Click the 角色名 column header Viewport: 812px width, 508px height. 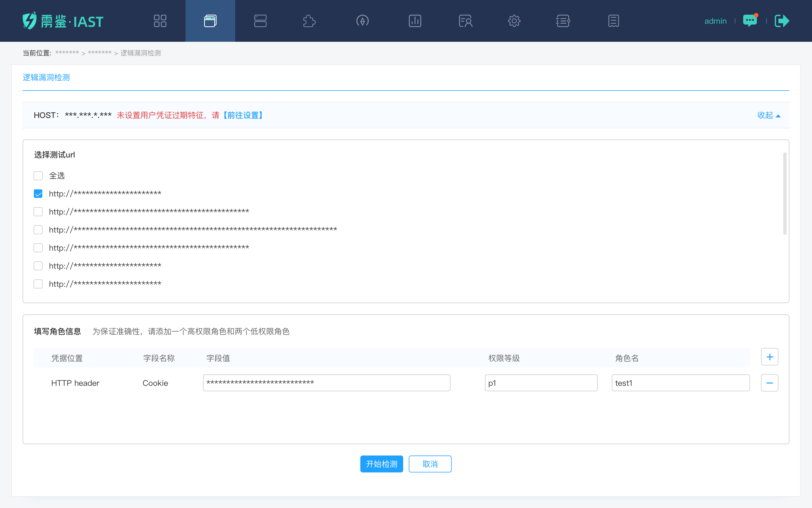click(x=627, y=358)
